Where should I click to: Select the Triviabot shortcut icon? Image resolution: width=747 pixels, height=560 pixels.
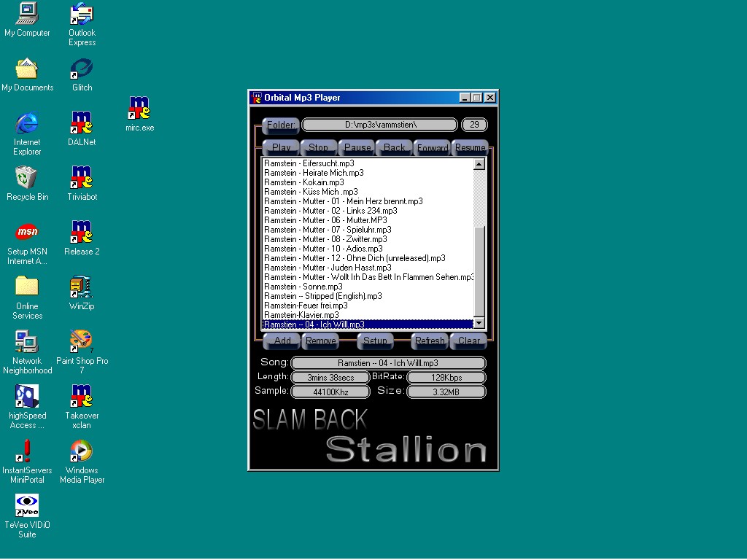[82, 178]
